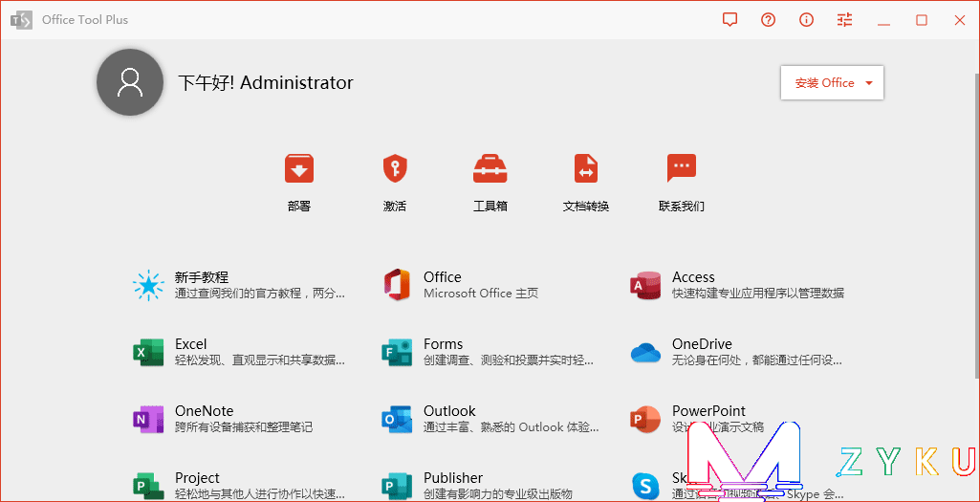980x502 pixels.
Task: Click the Office Tool Plus logo icon
Action: point(21,20)
